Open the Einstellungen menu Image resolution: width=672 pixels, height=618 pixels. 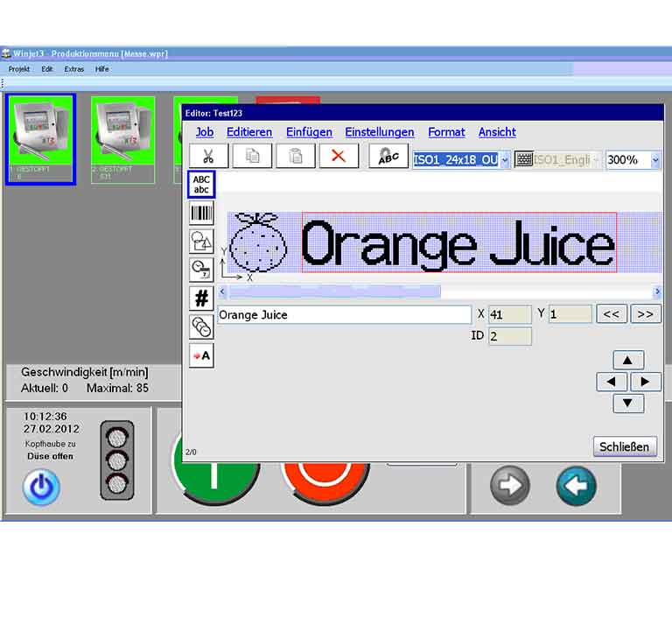tap(379, 132)
